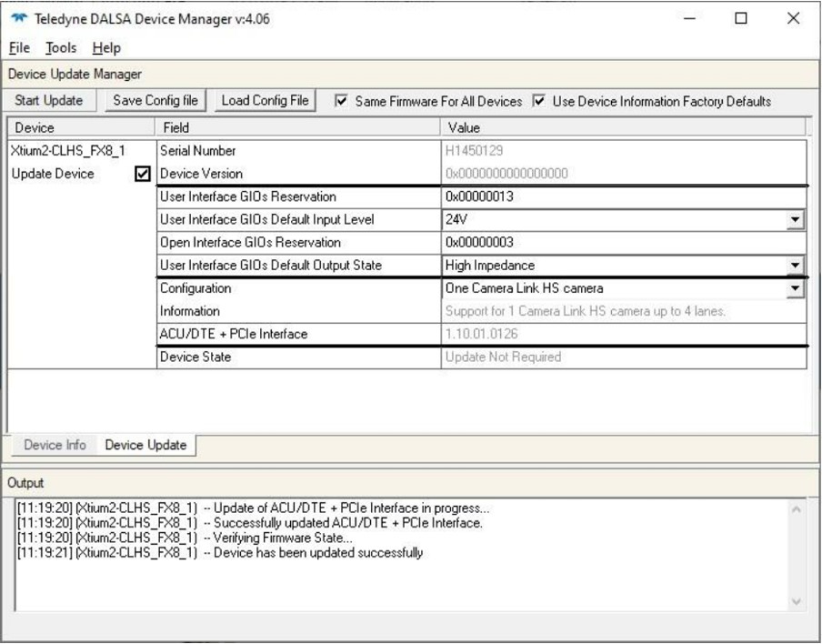The width and height of the screenshot is (822, 644).
Task: Click the Device State field label
Action: [x=195, y=357]
